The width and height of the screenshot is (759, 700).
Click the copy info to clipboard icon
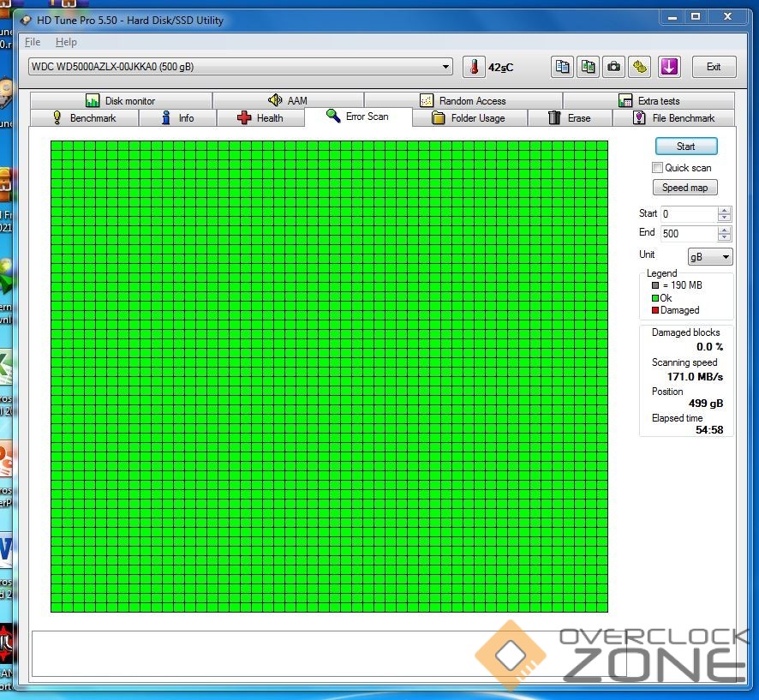click(562, 67)
